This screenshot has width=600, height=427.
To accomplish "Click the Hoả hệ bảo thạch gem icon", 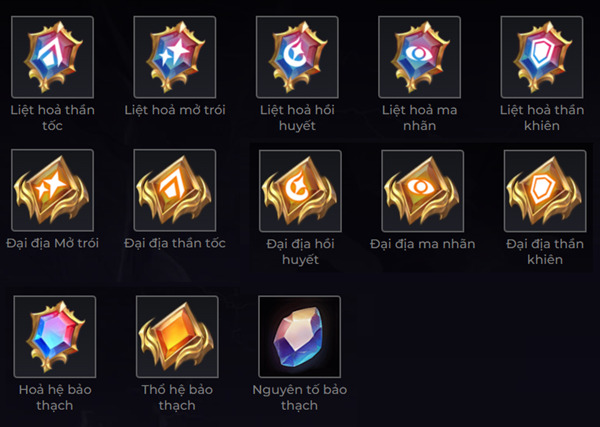I will click(54, 336).
